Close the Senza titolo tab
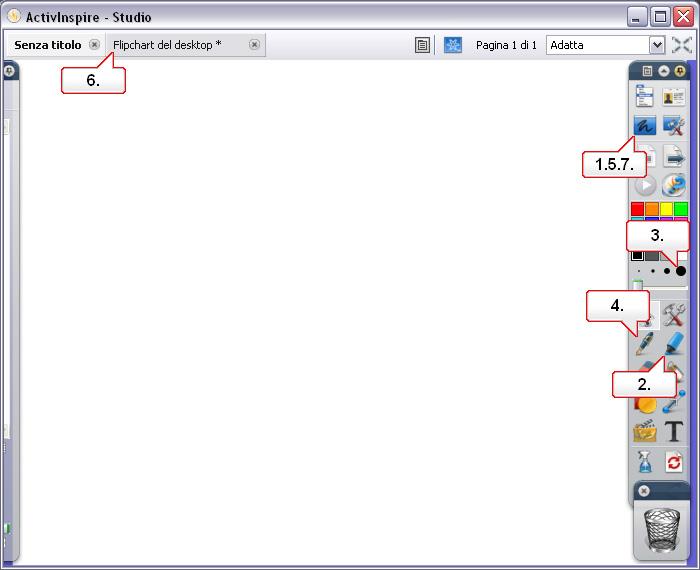 coord(94,45)
